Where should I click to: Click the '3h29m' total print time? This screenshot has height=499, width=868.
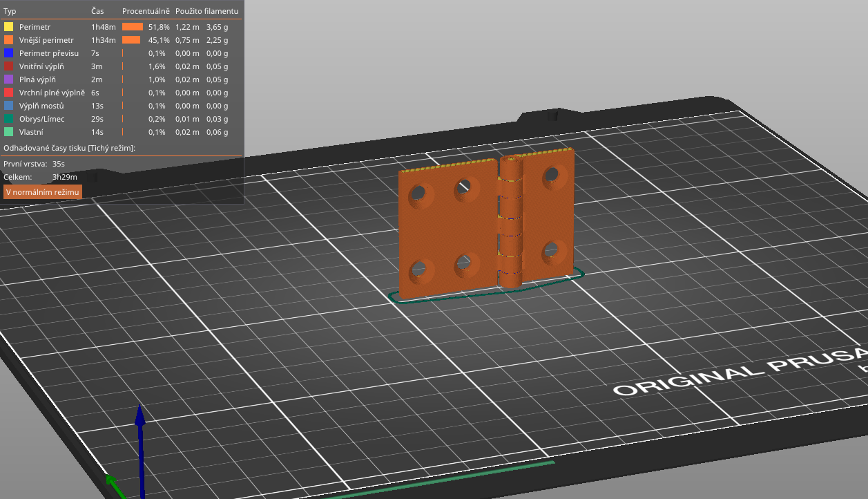point(65,177)
